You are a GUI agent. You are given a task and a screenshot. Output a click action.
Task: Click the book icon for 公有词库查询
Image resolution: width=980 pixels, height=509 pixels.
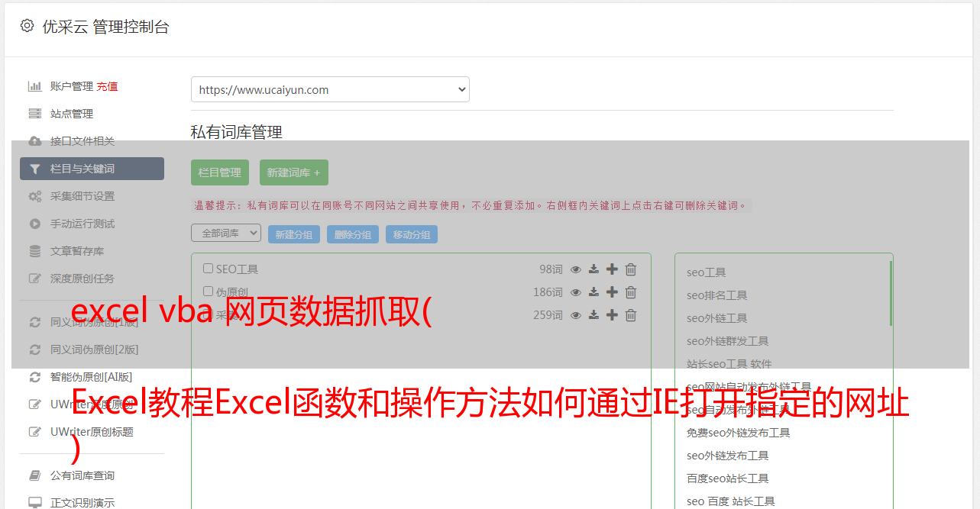pos(35,475)
